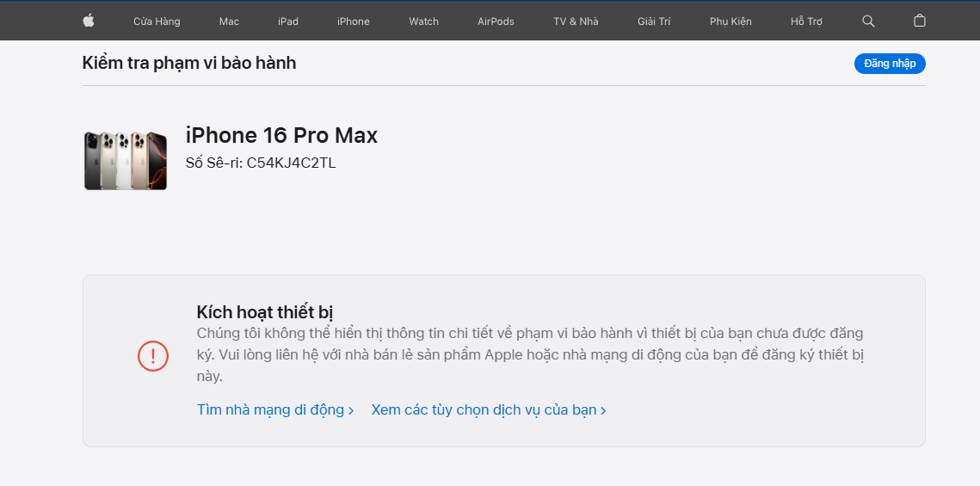Open the search magnifier icon

(868, 21)
